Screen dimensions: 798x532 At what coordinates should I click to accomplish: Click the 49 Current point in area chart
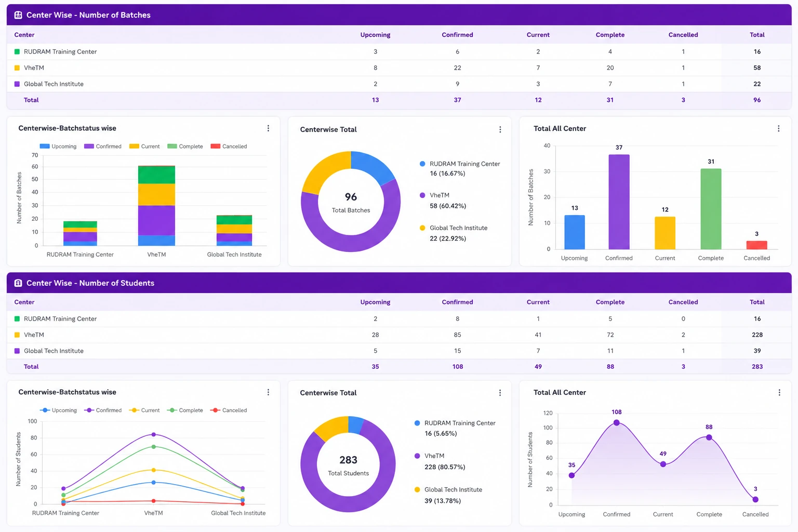[x=663, y=464]
